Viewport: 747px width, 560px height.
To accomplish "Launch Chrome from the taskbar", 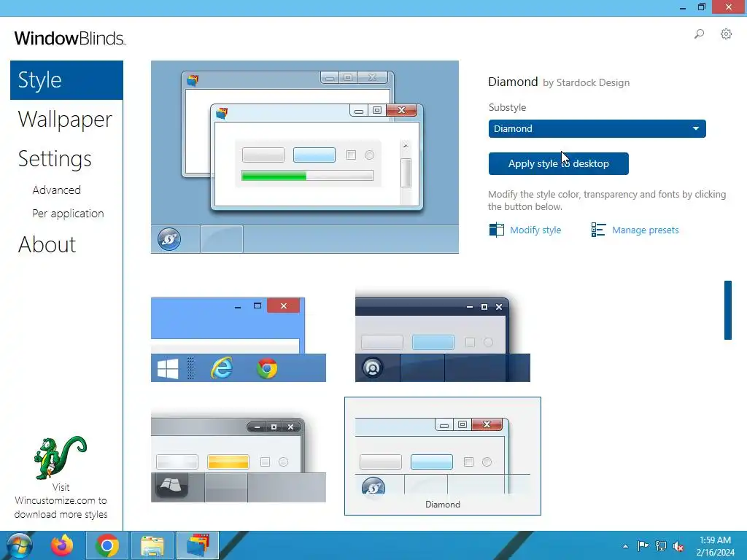I will pos(107,545).
